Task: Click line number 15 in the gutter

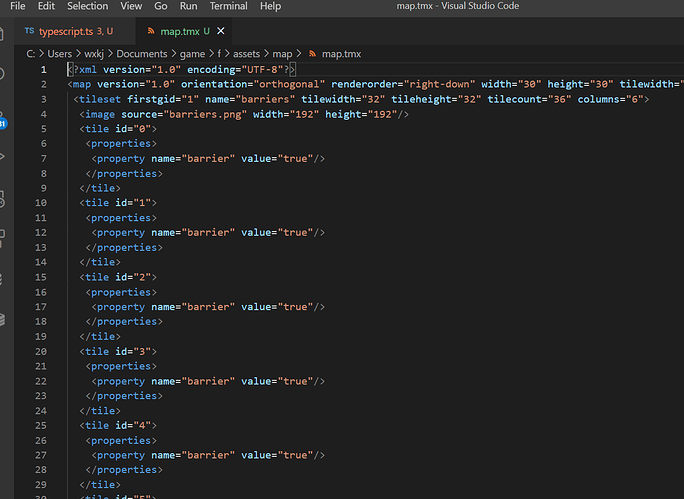Action: [41, 277]
